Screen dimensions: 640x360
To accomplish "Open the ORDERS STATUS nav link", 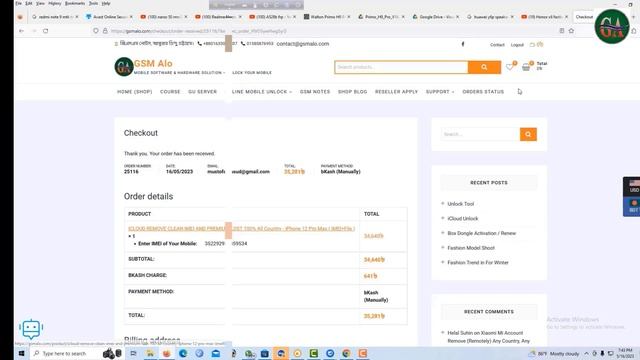I will (x=483, y=92).
